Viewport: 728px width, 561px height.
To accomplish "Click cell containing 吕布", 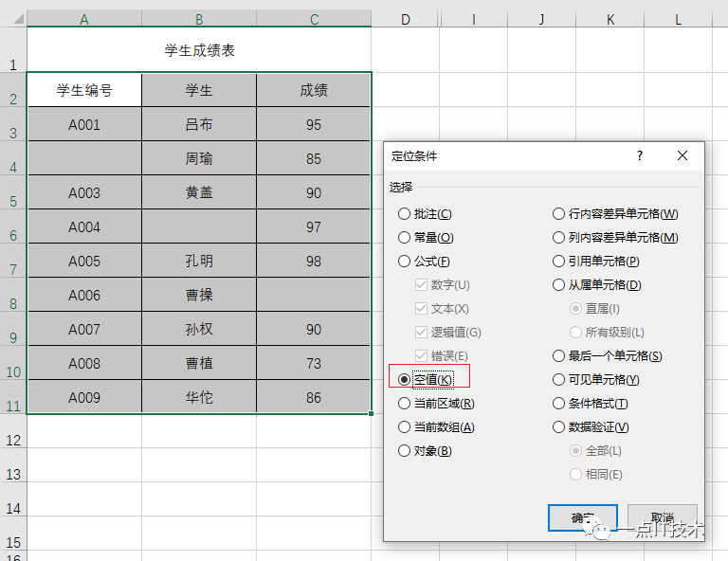I will click(199, 124).
